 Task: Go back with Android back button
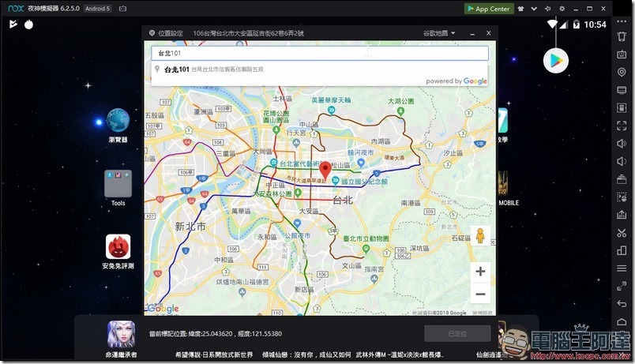click(622, 304)
